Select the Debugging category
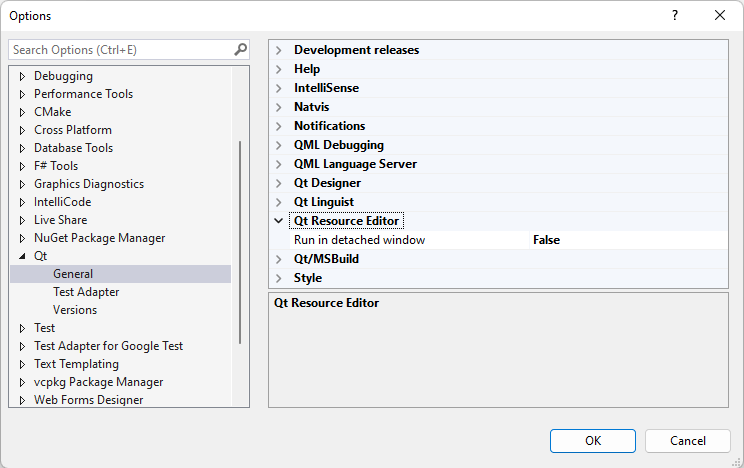 pyautogui.click(x=63, y=76)
